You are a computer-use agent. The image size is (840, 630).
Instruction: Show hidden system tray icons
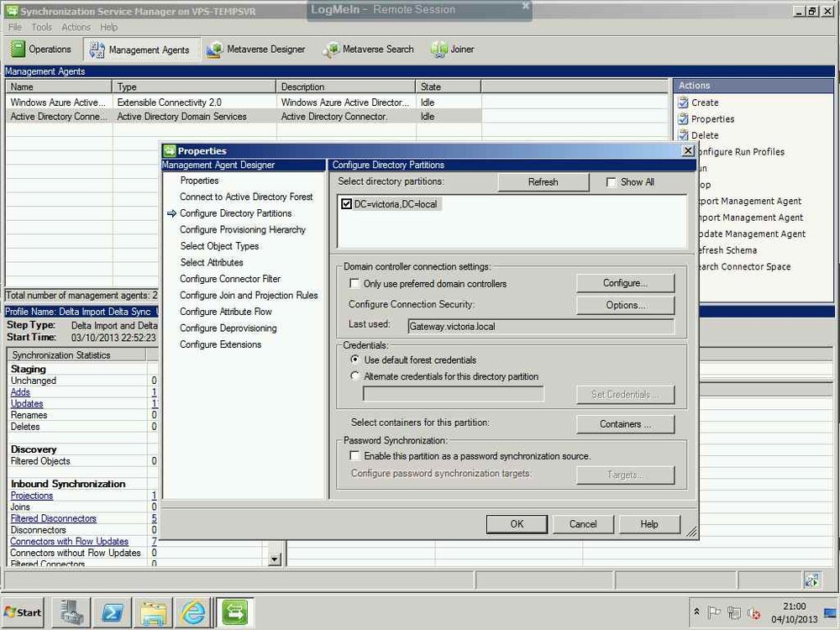tap(696, 612)
